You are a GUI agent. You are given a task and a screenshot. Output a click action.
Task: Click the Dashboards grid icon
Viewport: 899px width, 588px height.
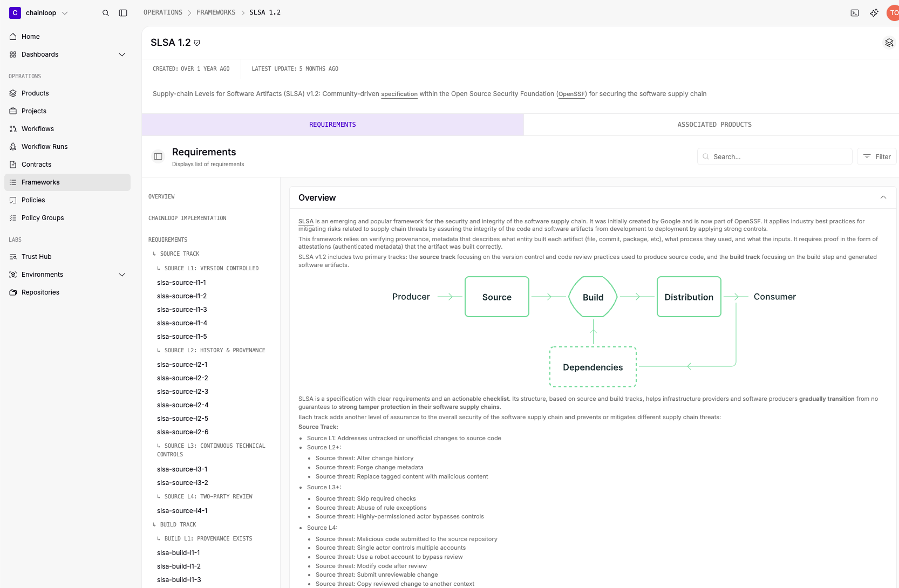13,54
